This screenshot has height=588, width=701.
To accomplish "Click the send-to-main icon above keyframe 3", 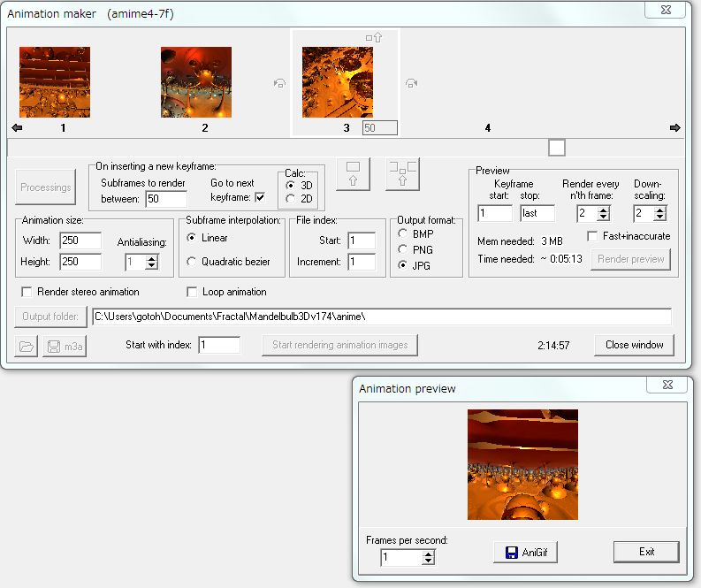I will click(x=374, y=37).
